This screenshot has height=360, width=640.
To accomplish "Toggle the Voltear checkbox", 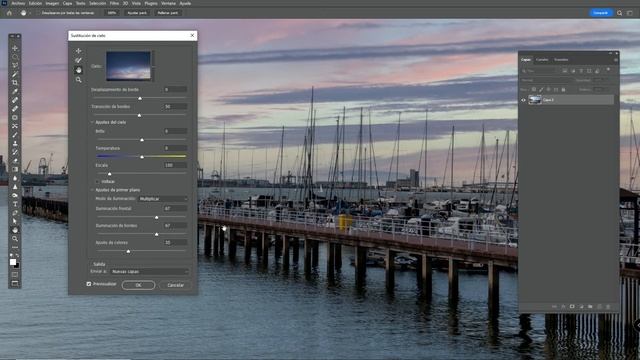I will [98, 182].
